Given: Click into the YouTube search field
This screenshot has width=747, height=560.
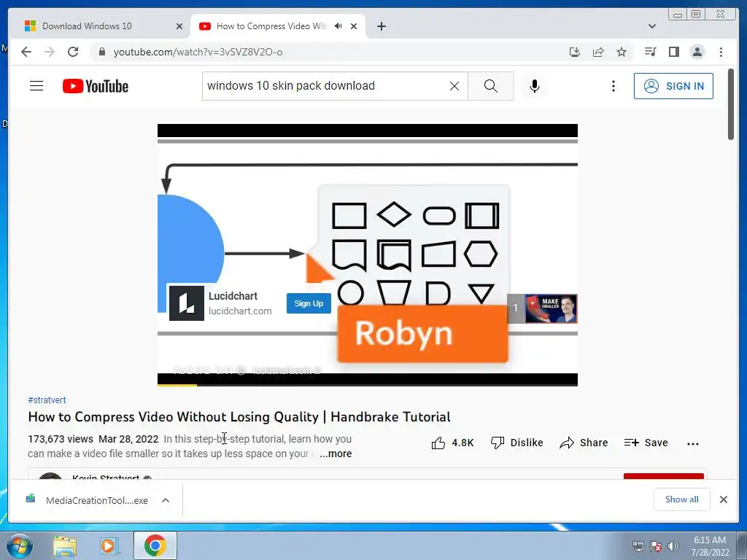Looking at the screenshot, I should coord(326,86).
